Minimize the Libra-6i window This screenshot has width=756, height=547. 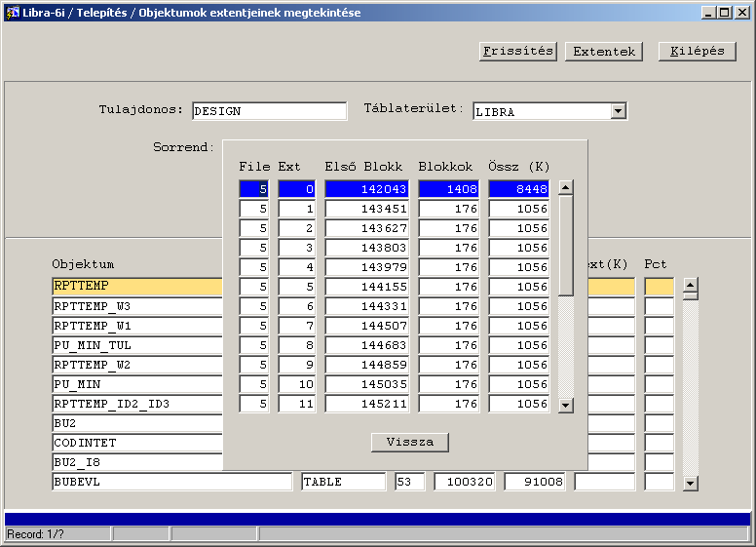point(708,13)
